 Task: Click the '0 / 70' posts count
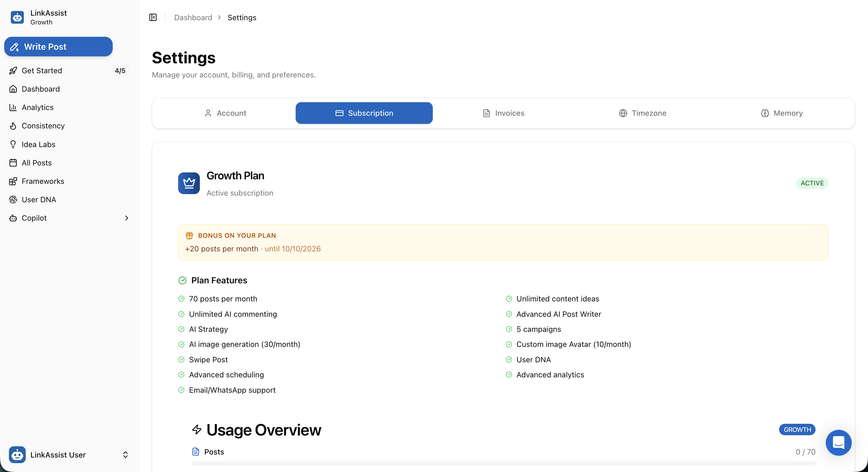pos(805,452)
